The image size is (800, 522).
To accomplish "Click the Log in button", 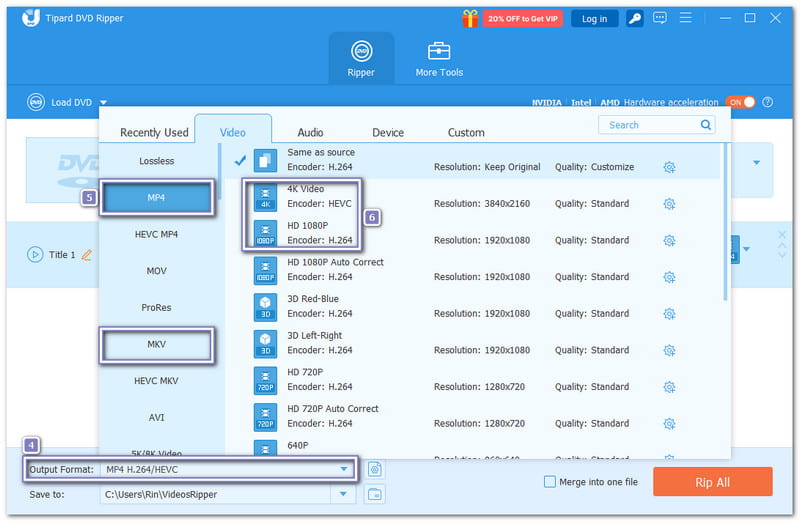I will 594,18.
